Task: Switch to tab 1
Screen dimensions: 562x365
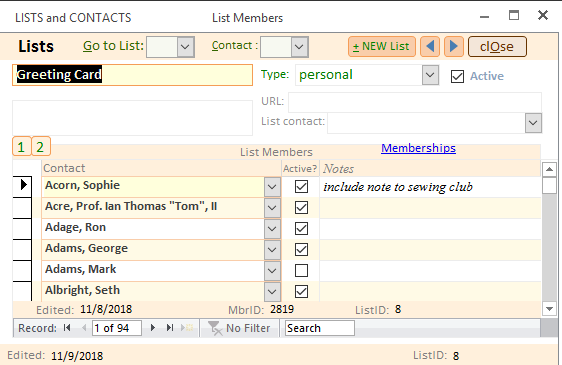Action: pos(22,146)
